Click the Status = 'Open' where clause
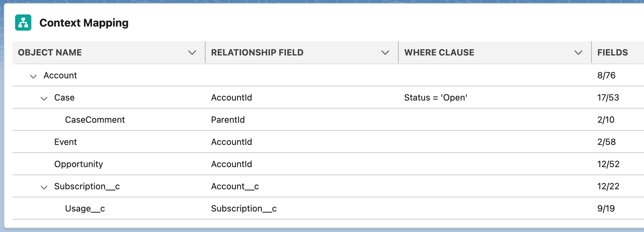 tap(436, 98)
